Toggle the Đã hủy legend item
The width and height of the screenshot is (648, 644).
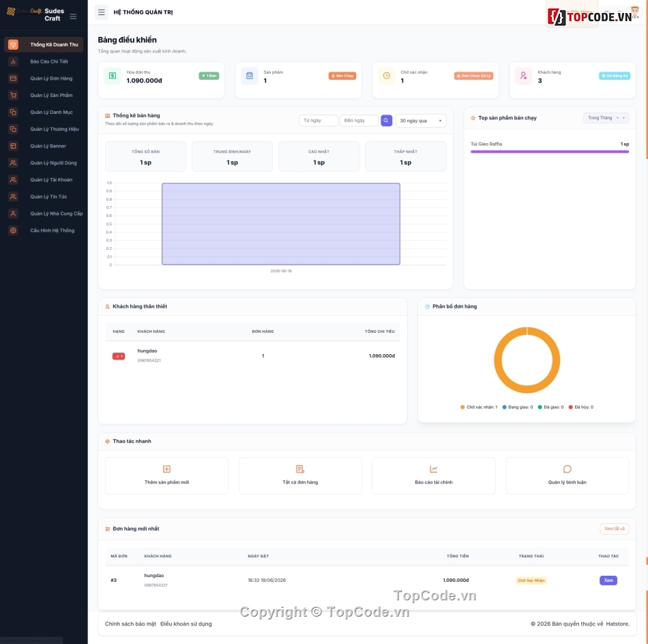[581, 407]
